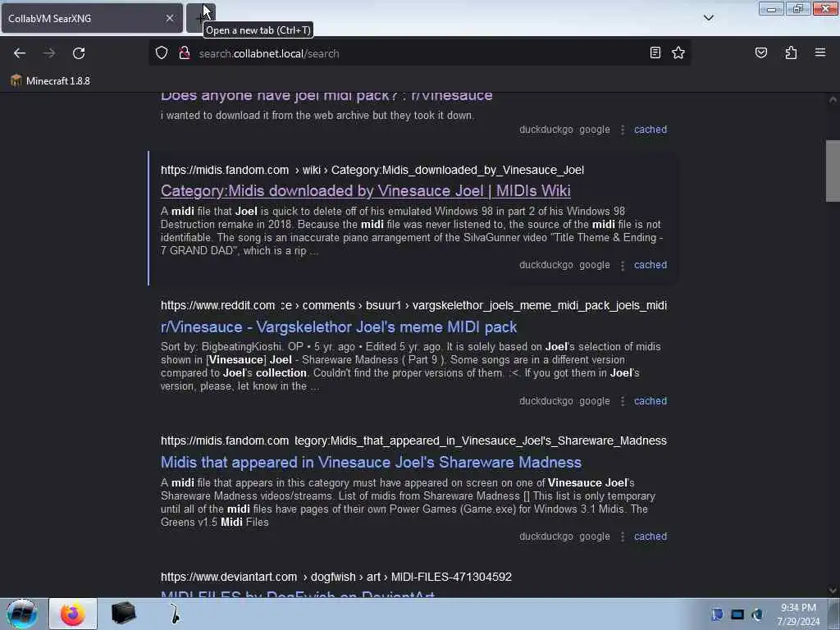Image resolution: width=840 pixels, height=630 pixels.
Task: Open cached link for Vargskelethor meme MIDI pack
Action: [651, 401]
